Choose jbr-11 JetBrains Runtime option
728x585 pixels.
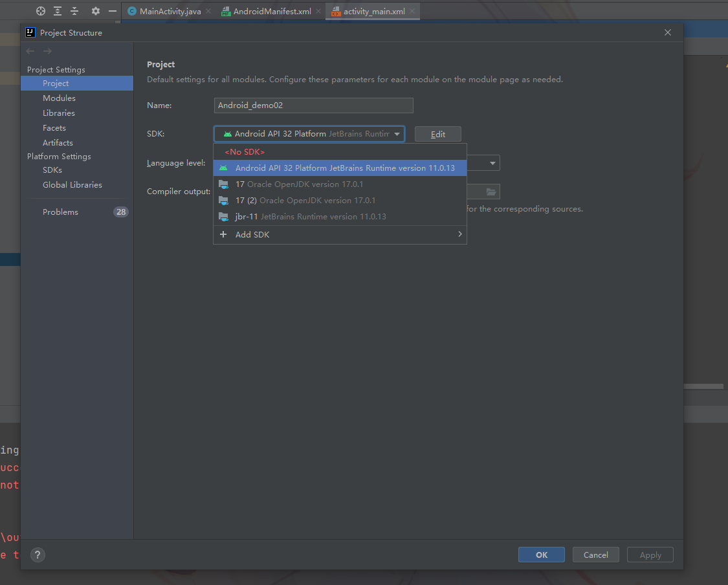(x=340, y=217)
